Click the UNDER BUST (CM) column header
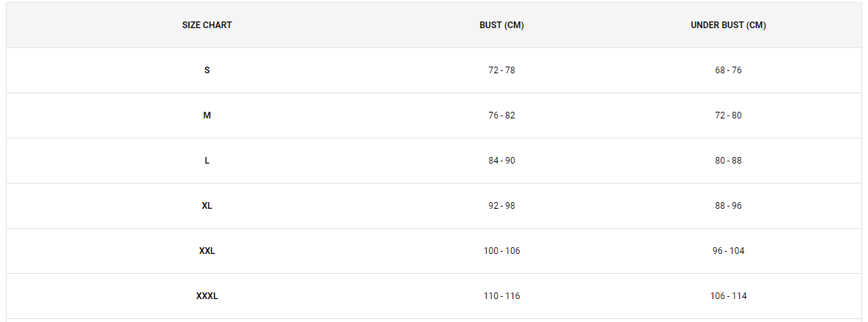The width and height of the screenshot is (868, 322). click(729, 25)
